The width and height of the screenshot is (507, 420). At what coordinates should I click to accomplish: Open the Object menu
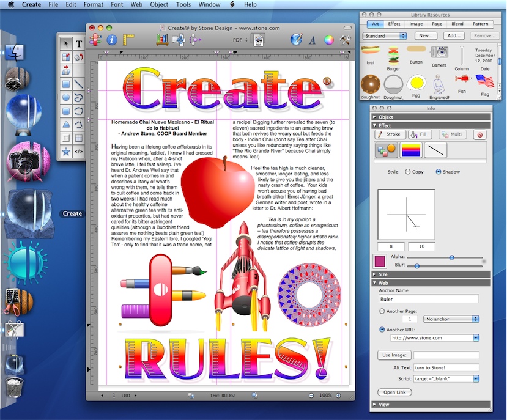coord(159,4)
